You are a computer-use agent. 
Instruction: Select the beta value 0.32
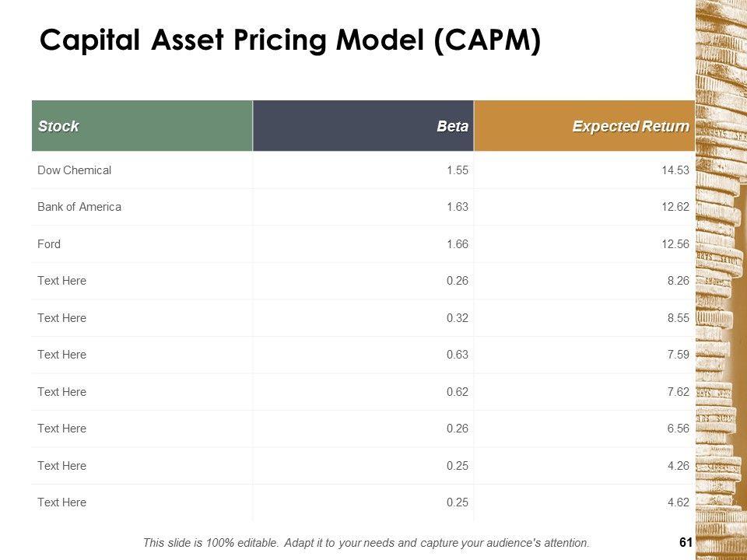pyautogui.click(x=457, y=317)
